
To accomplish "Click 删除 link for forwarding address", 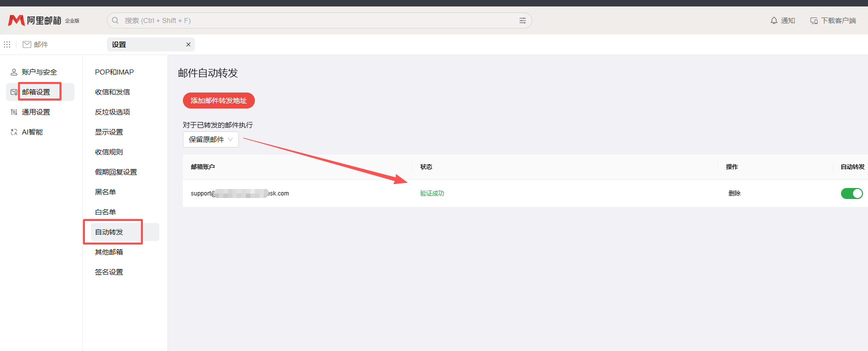I will pos(734,193).
